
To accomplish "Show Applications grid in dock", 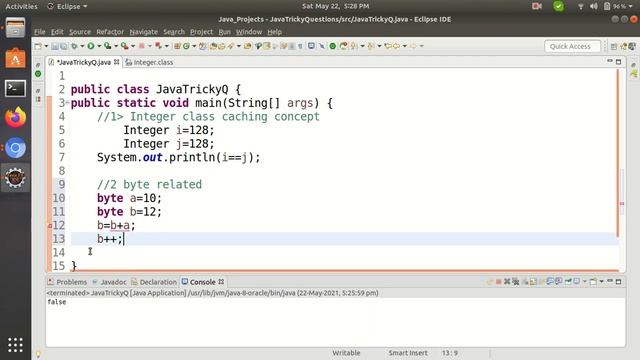I will pos(15,345).
